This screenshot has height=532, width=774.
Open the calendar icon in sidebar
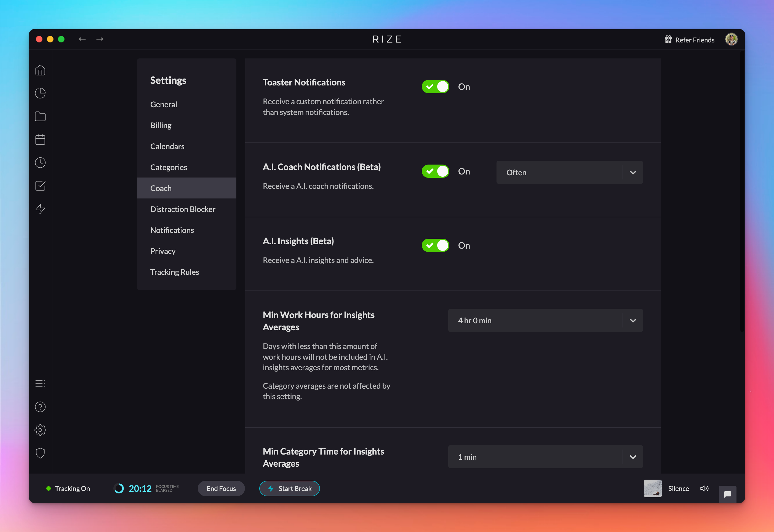(x=40, y=139)
